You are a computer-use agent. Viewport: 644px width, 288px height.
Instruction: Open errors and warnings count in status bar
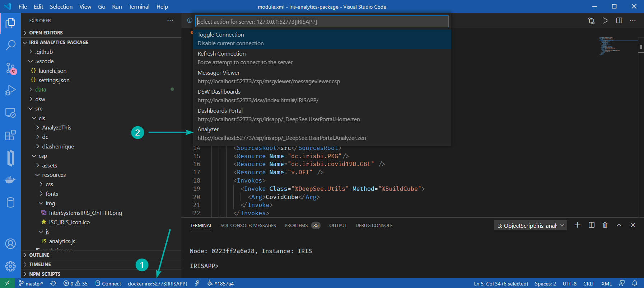75,283
